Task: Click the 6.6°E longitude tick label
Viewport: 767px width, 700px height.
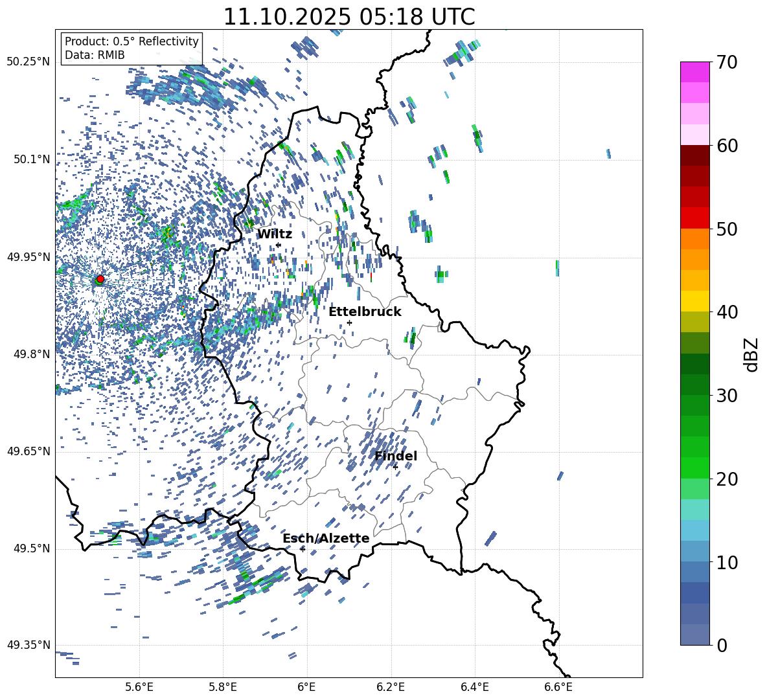Action: tap(558, 686)
